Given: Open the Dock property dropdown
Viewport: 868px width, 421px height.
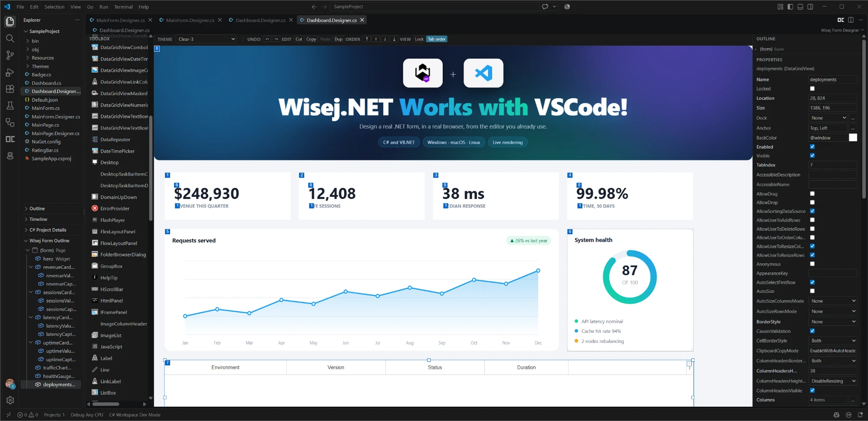Looking at the screenshot, I should click(829, 118).
